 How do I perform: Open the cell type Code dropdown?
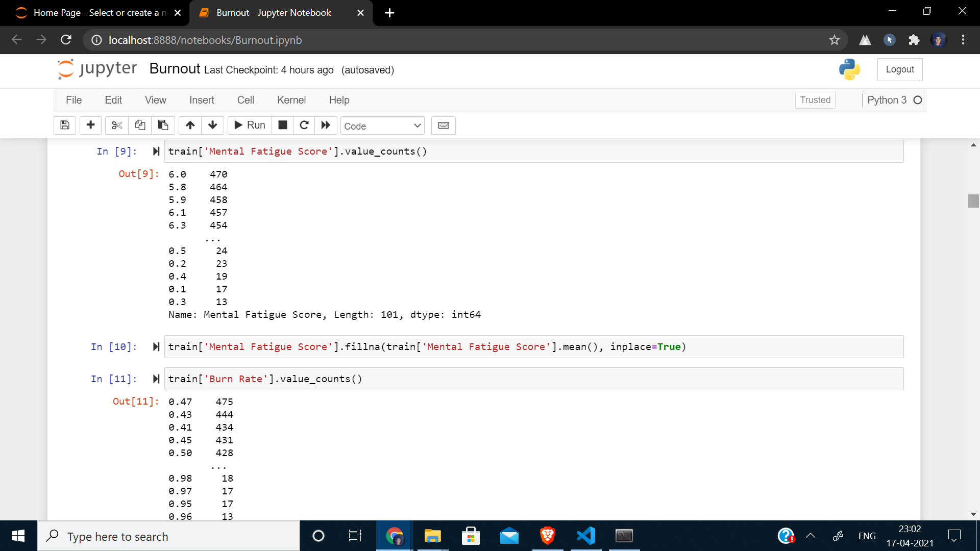382,126
